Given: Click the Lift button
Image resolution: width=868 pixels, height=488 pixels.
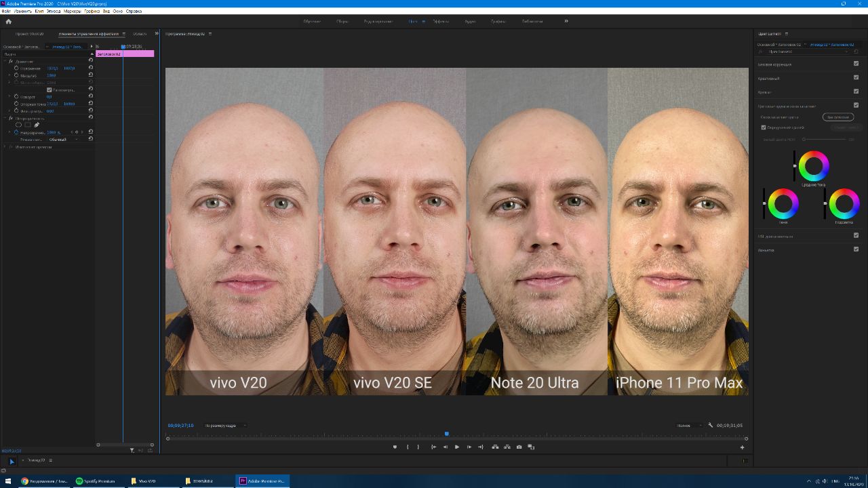Looking at the screenshot, I should coord(495,447).
